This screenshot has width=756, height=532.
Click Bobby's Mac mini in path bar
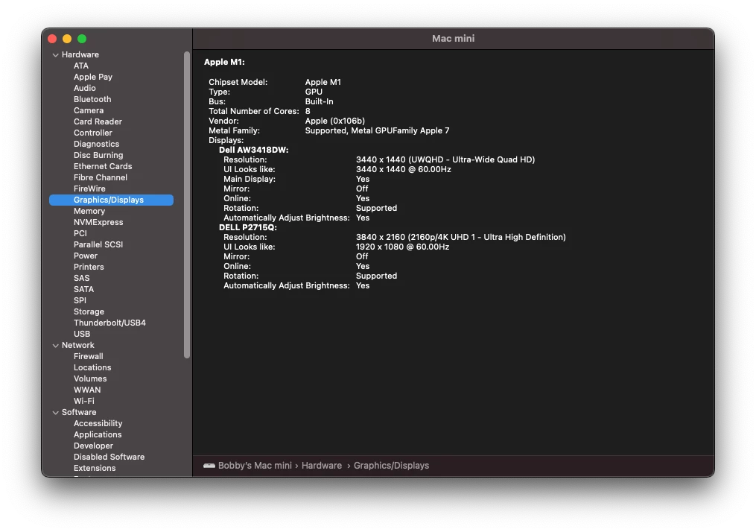point(255,466)
